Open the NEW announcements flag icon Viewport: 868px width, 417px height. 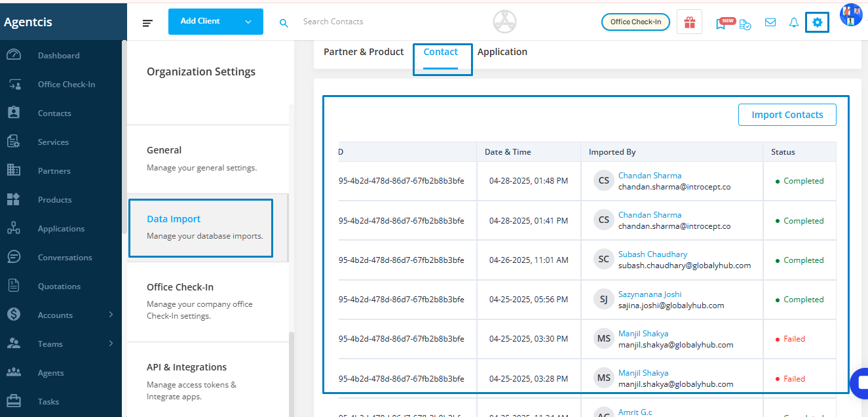(723, 23)
